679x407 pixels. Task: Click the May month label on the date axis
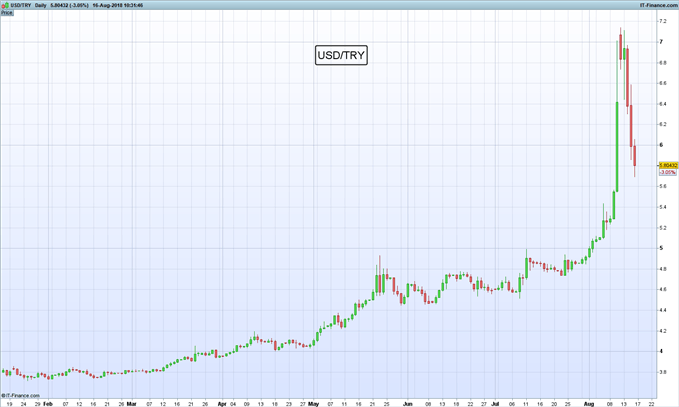314,404
